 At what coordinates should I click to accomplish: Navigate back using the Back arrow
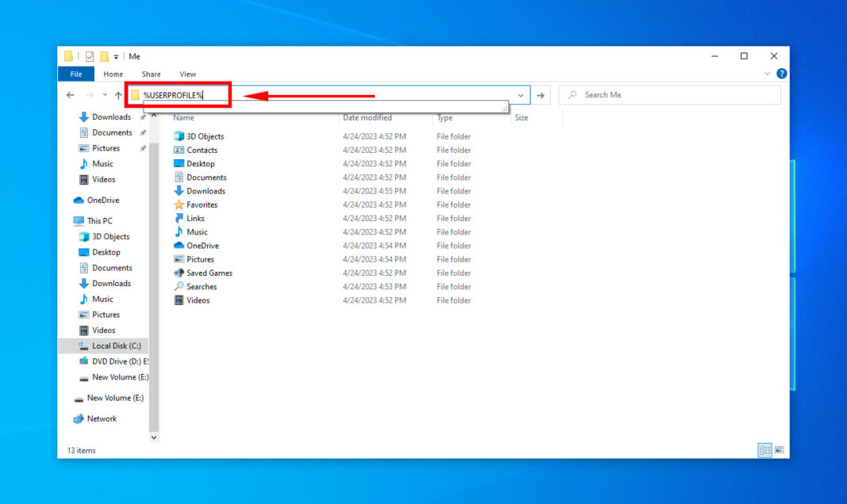coord(71,94)
